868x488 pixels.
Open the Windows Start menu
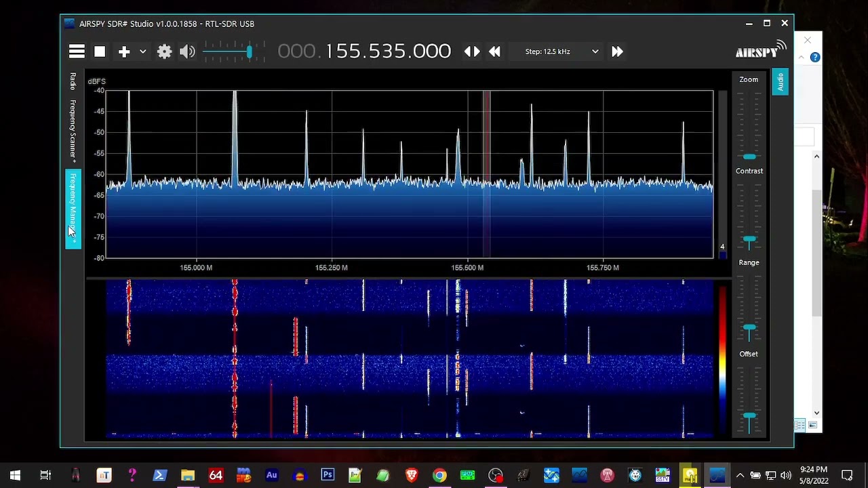[15, 475]
